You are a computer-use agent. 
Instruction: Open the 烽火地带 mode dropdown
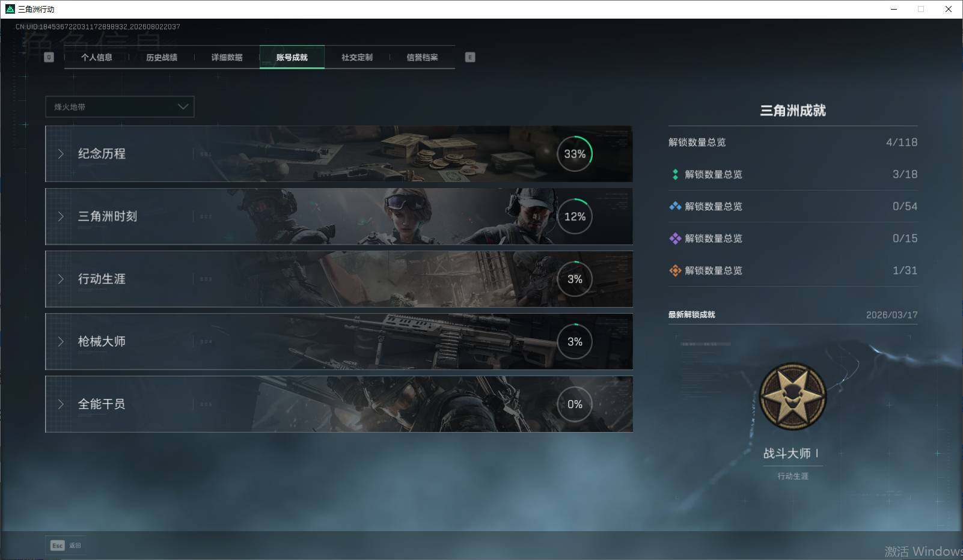pos(120,107)
